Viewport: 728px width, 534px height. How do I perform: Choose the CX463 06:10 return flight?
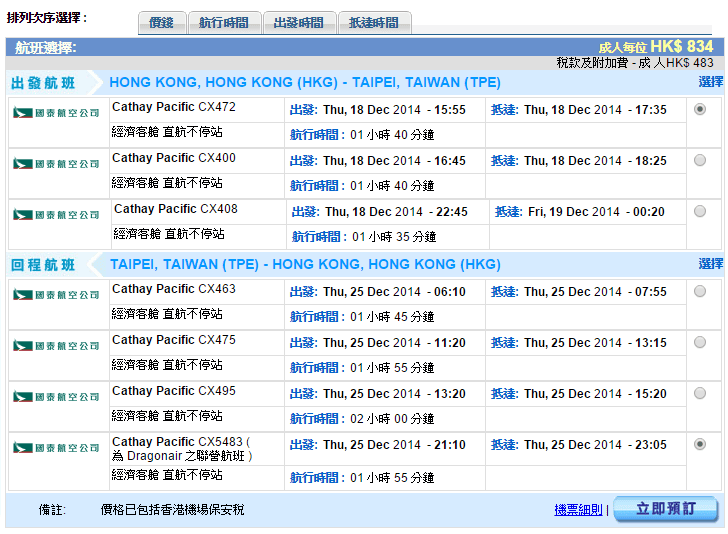click(699, 291)
